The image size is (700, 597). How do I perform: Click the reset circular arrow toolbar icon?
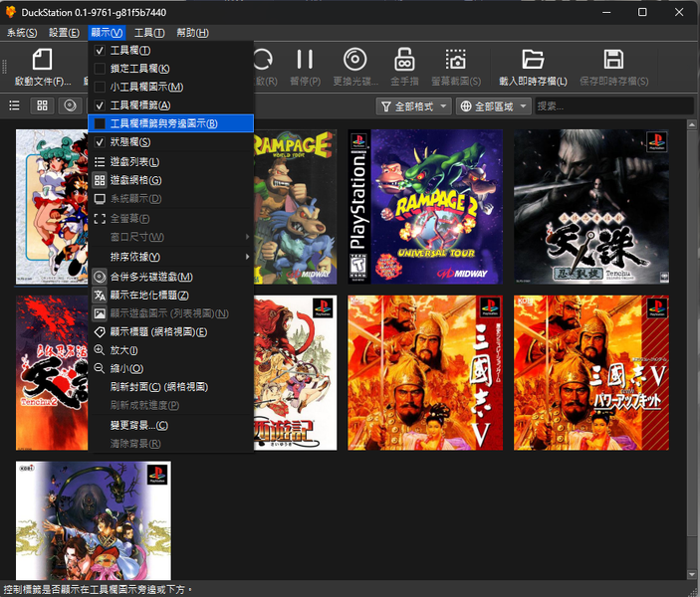coord(264,60)
